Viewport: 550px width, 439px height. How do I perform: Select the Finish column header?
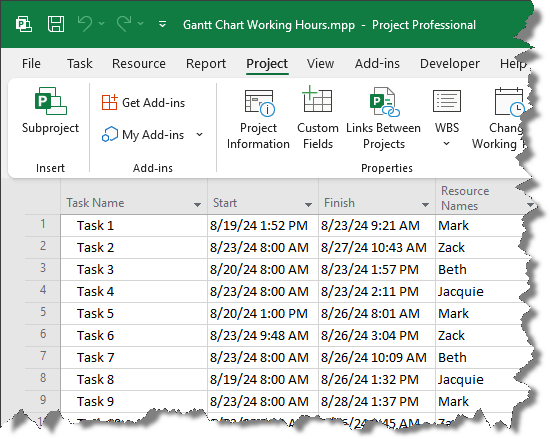tap(377, 197)
